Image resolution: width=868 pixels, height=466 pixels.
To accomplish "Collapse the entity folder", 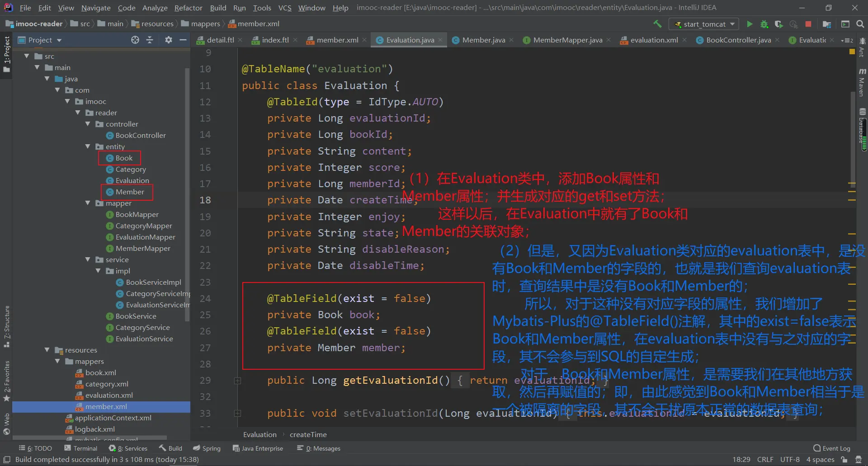I will (88, 146).
